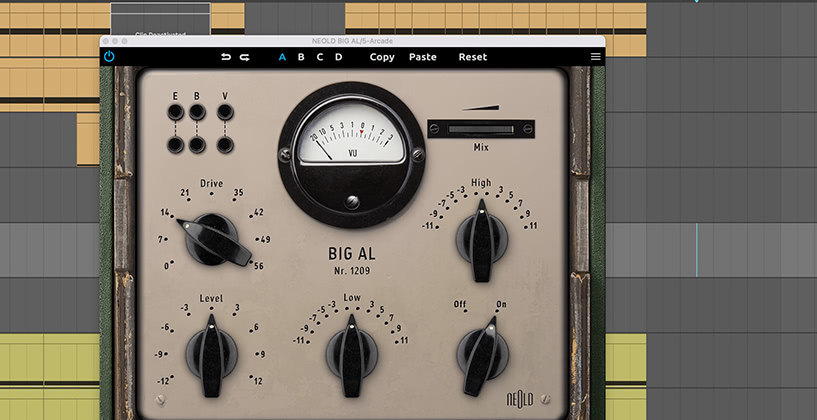The width and height of the screenshot is (817, 420).
Task: Click the Off label of the switch
Action: pyautogui.click(x=460, y=304)
